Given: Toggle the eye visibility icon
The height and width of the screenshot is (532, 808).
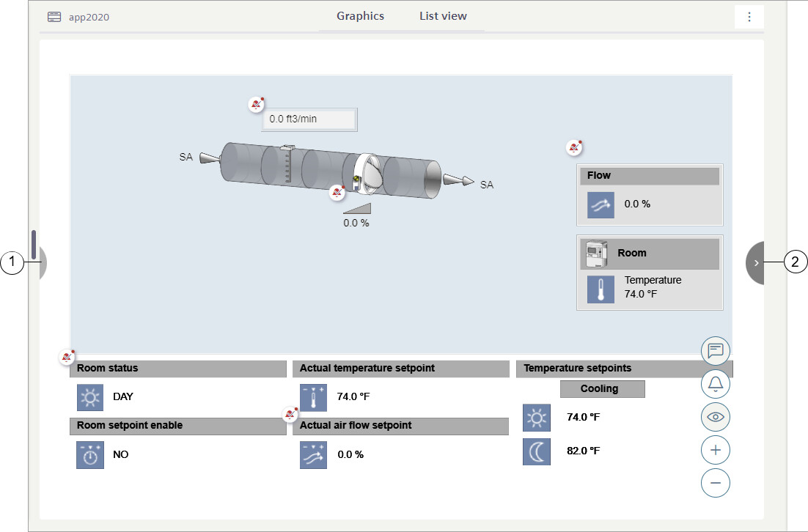Looking at the screenshot, I should click(716, 417).
